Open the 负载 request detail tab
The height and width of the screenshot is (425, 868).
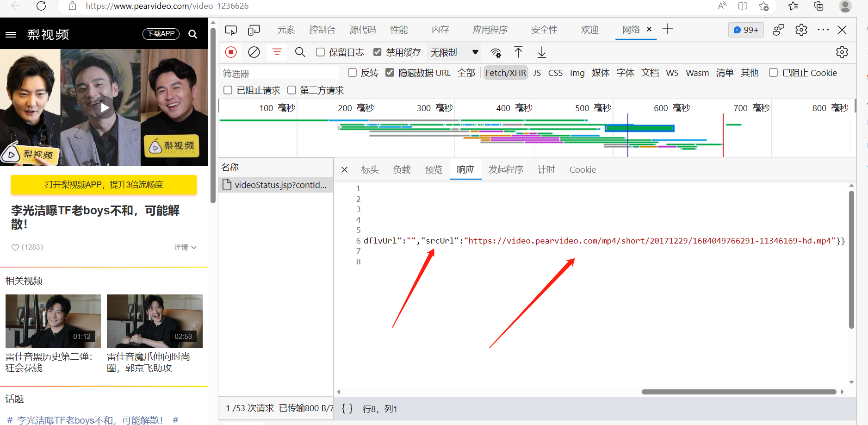(x=402, y=169)
